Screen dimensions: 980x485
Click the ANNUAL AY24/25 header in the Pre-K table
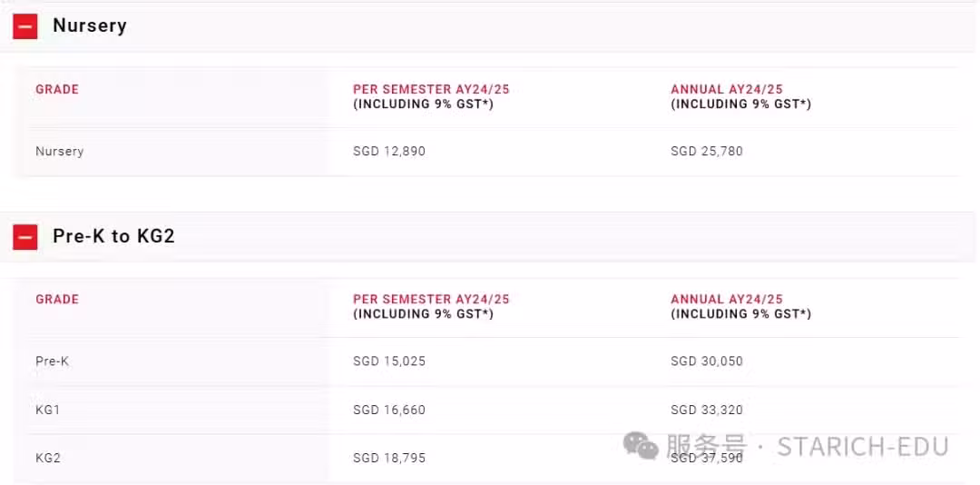727,299
